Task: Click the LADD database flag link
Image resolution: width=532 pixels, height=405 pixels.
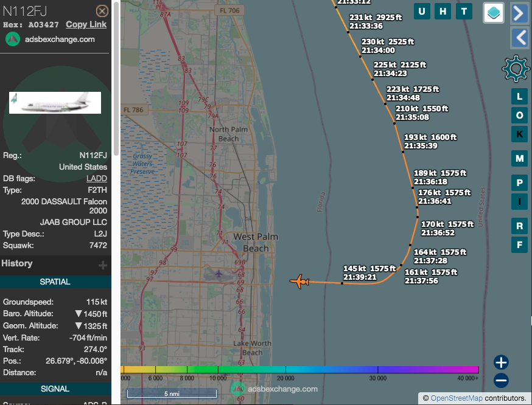Action: [97, 179]
